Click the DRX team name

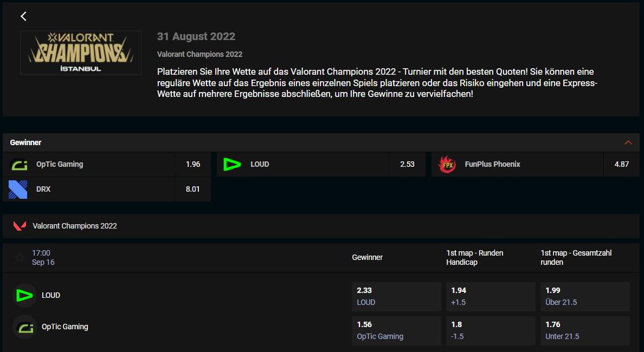(x=43, y=189)
